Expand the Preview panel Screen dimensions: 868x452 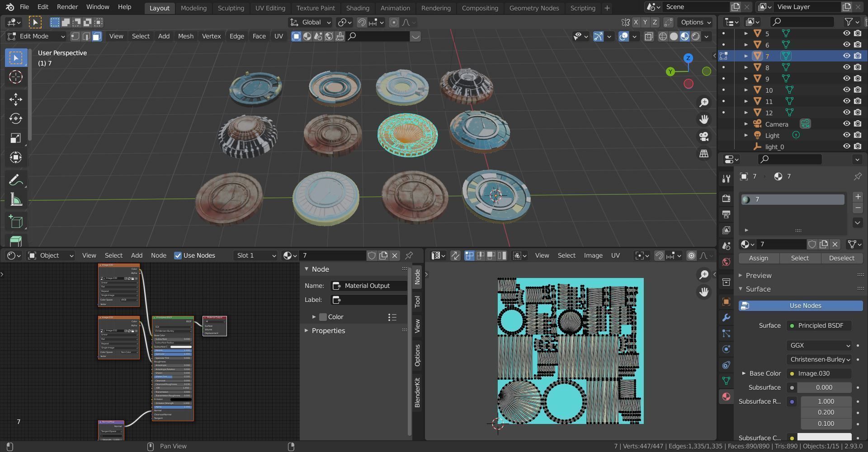(x=758, y=275)
